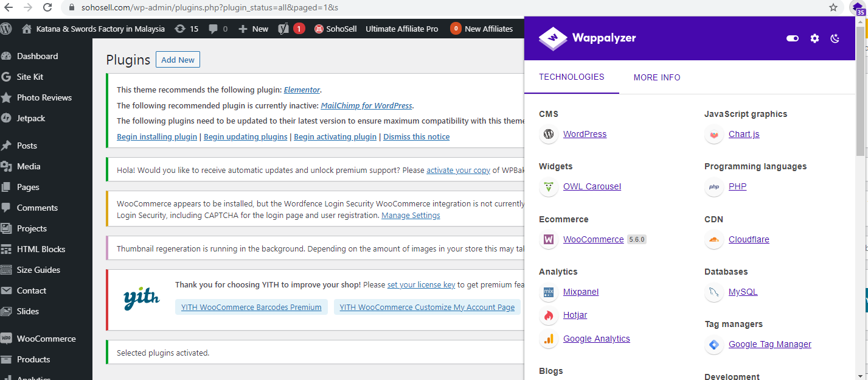
Task: Click the Manage Settings link
Action: (x=411, y=216)
